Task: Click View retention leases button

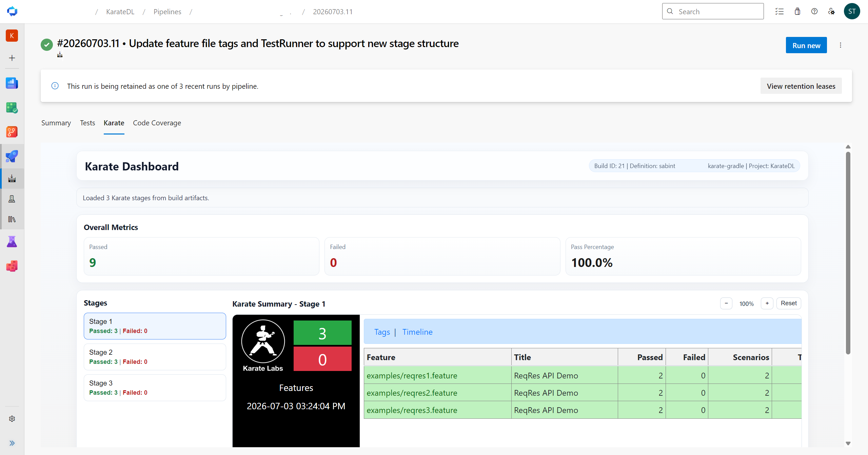Action: tap(801, 86)
